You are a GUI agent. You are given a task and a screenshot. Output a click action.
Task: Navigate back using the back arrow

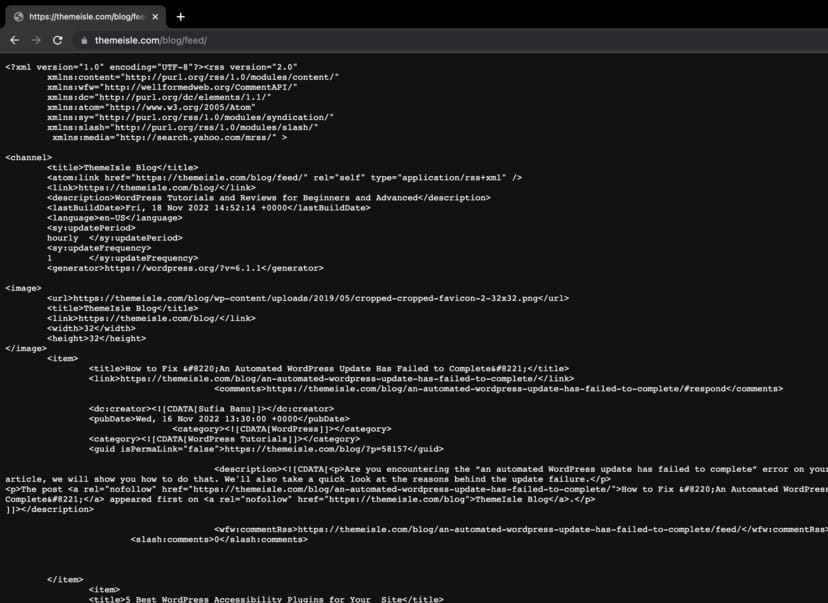pyautogui.click(x=16, y=40)
